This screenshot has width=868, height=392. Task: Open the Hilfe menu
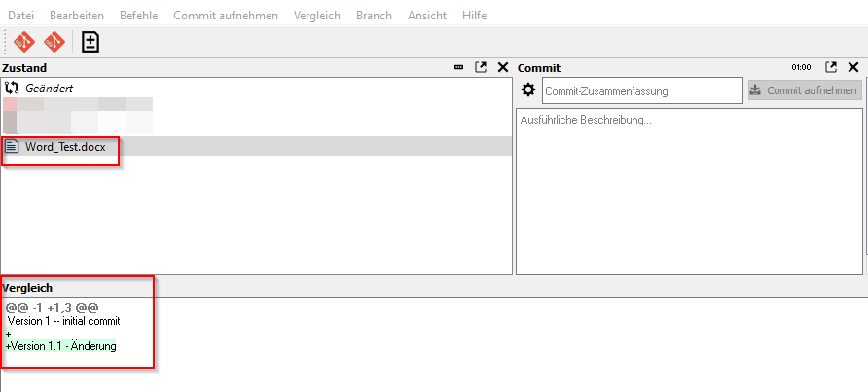pyautogui.click(x=475, y=16)
